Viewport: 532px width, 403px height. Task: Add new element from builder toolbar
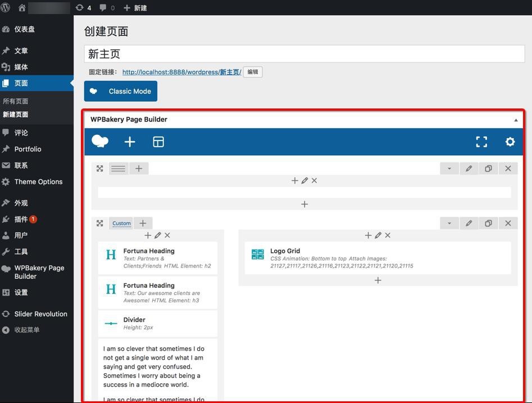[x=130, y=142]
